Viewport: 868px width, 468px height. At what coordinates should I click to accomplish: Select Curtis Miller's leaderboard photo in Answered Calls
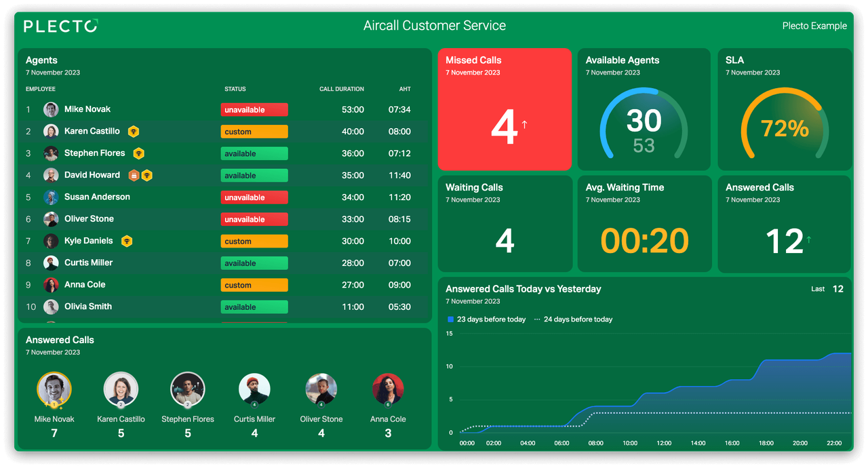pos(254,389)
